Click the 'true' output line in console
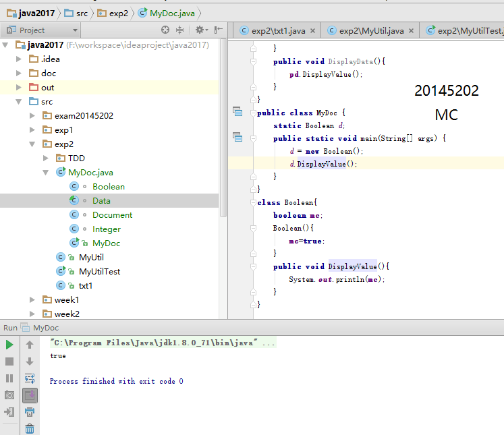The image size is (504, 435). 58,356
